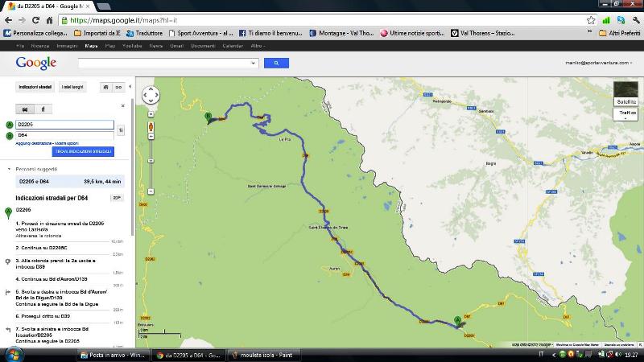Click the print directions icon

click(105, 87)
